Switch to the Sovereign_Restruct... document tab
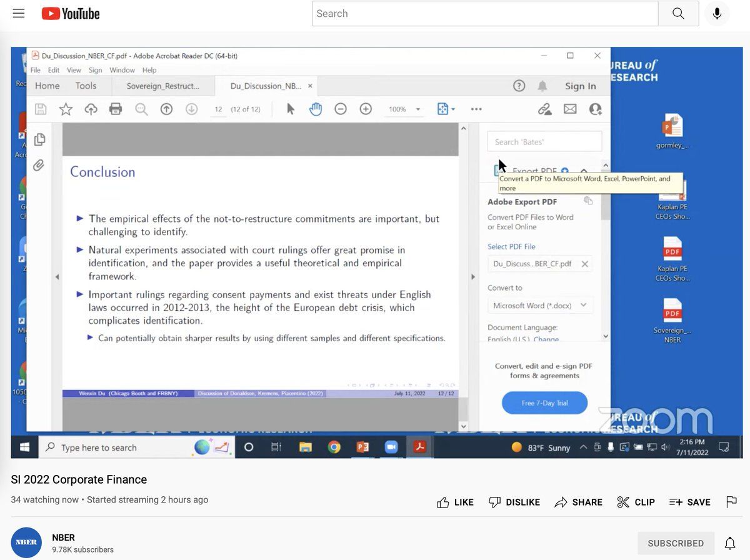This screenshot has width=750, height=560. coord(162,86)
